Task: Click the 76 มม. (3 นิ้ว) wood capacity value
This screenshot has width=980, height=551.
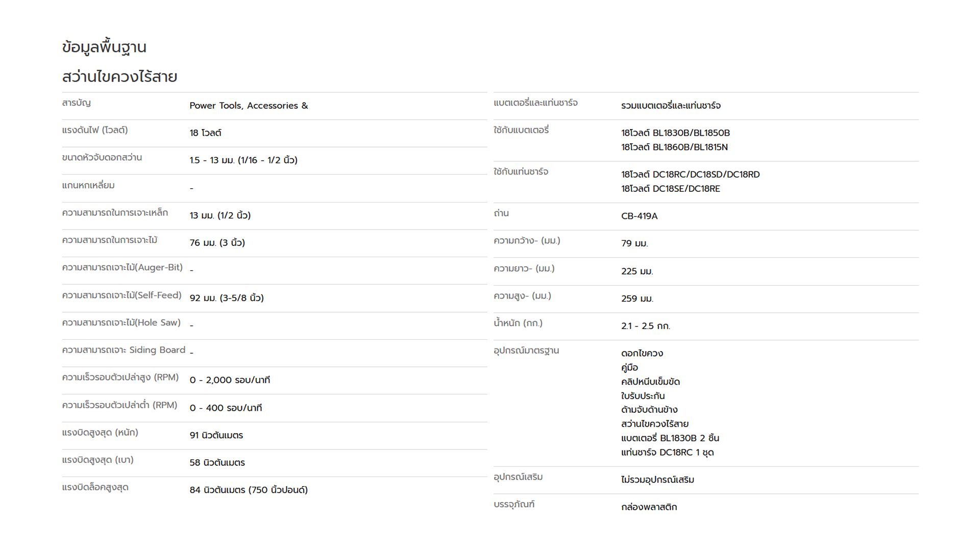Action: click(217, 243)
